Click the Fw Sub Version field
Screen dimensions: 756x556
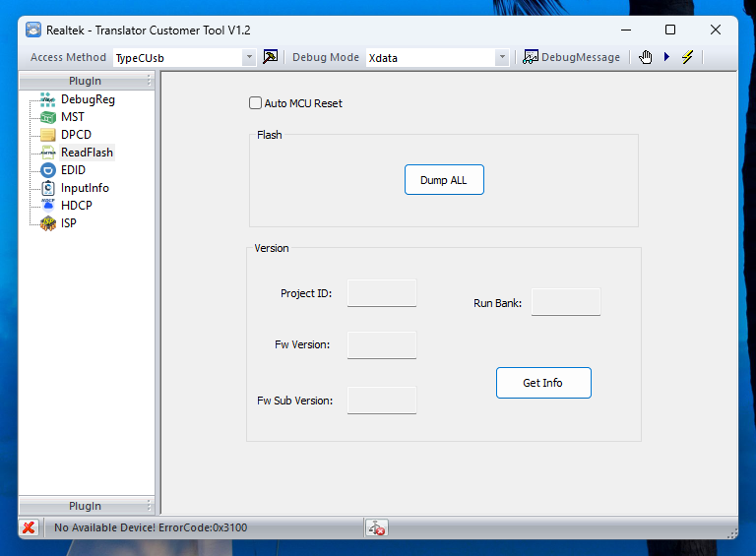tap(382, 400)
